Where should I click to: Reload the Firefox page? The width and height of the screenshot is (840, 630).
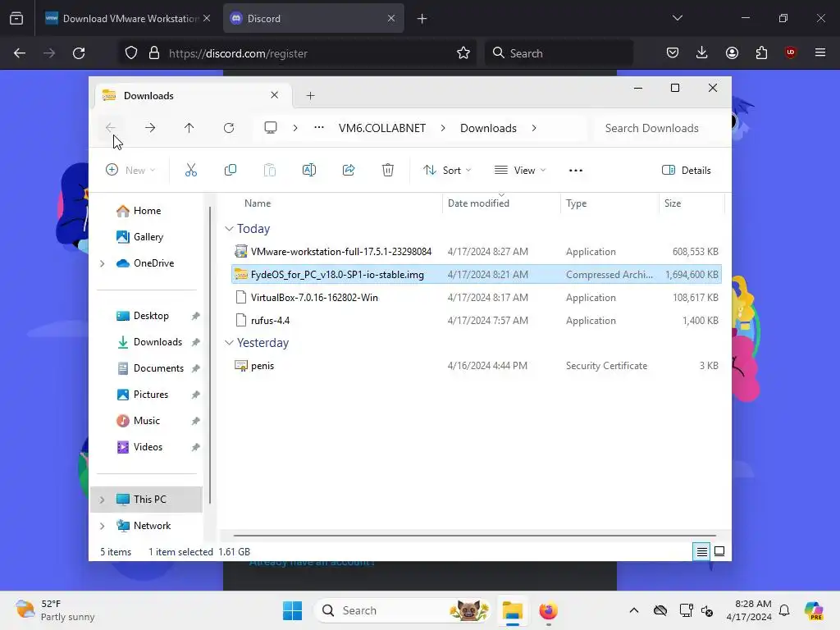tap(79, 53)
